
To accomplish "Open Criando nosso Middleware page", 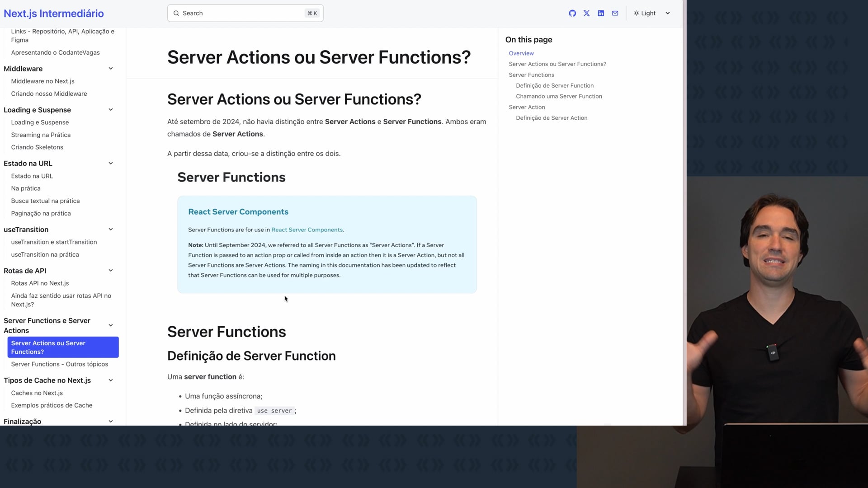I will (x=49, y=94).
